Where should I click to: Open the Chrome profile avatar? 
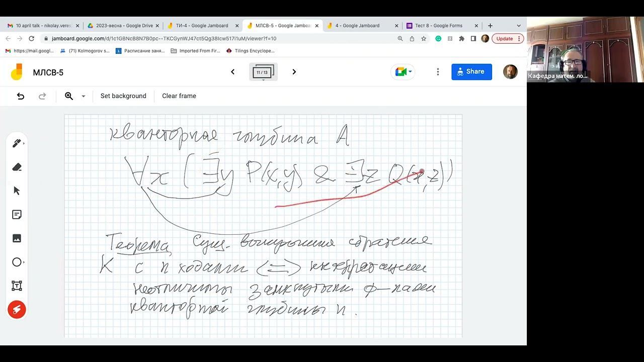(485, 38)
